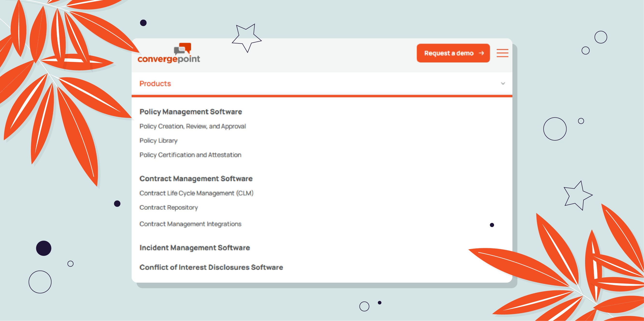The height and width of the screenshot is (321, 644).
Task: Collapse the Products dropdown chevron
Action: click(503, 83)
